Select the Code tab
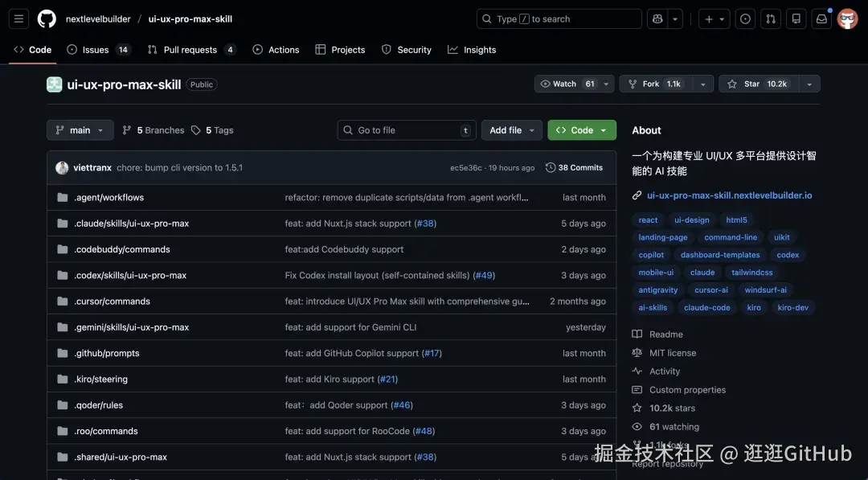Viewport: 868px width, 480px height. click(x=33, y=50)
